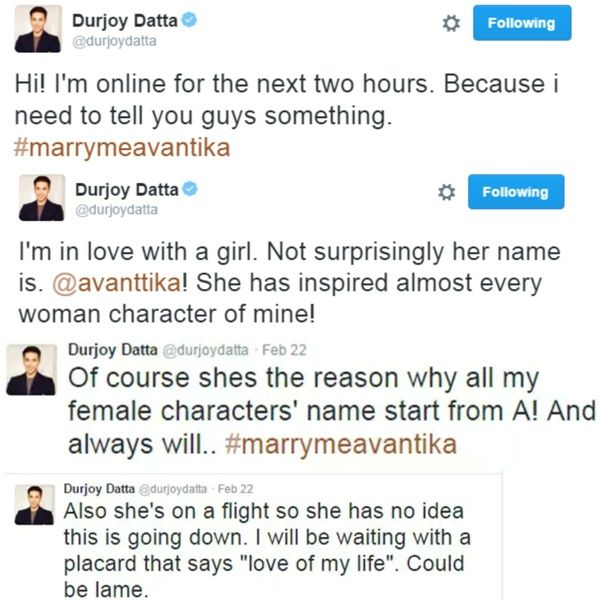This screenshot has width=600, height=600.
Task: Click the Durjoy Datta name on the first tweet
Action: pyautogui.click(x=125, y=21)
